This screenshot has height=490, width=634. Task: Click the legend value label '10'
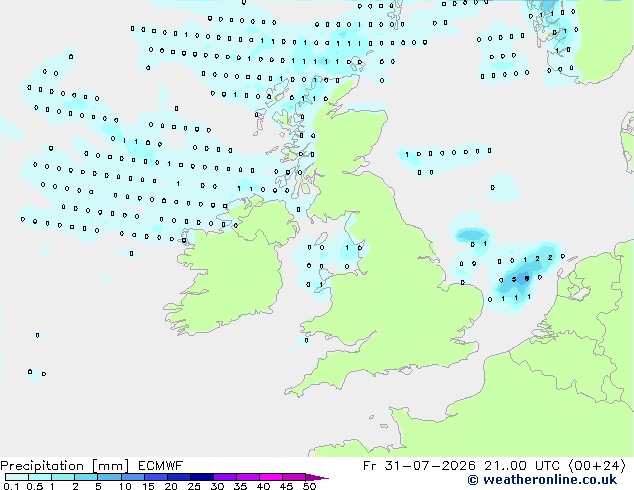tap(125, 486)
